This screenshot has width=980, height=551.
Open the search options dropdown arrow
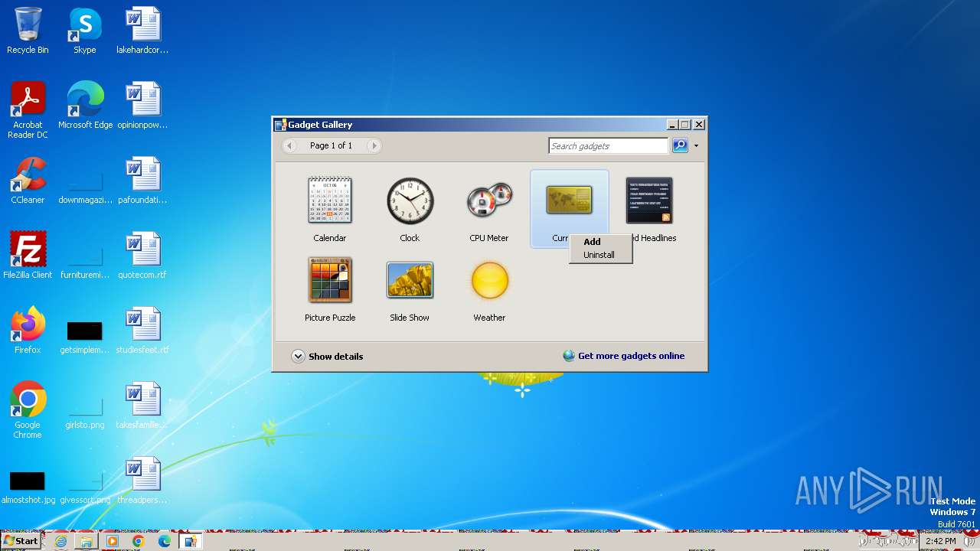[x=696, y=145]
